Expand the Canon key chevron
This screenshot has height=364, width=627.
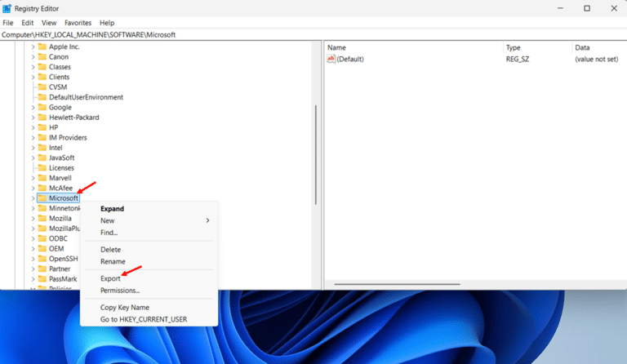pyautogui.click(x=33, y=57)
